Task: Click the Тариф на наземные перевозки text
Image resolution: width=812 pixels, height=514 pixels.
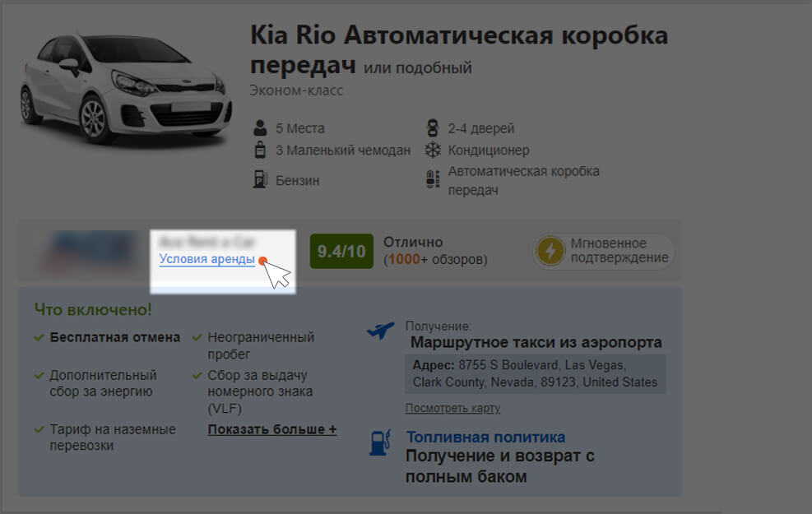Action: (113, 438)
